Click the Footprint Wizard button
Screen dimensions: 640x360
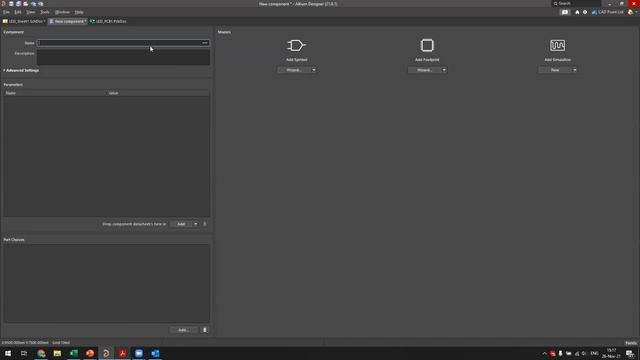[x=424, y=70]
